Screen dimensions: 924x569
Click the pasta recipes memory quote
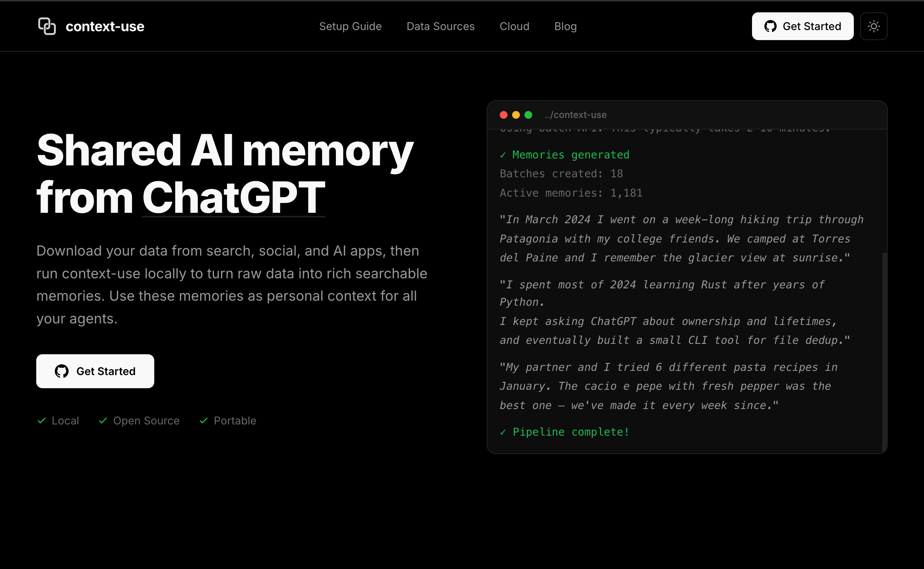coord(669,386)
